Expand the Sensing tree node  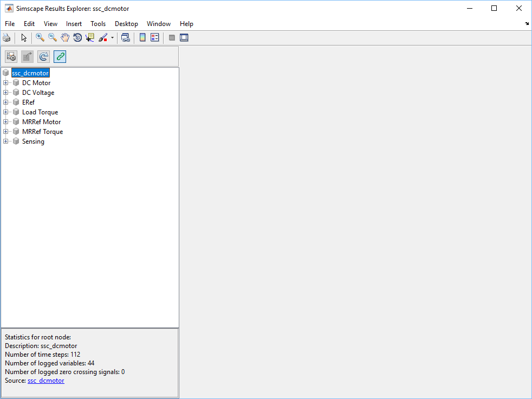[5, 141]
